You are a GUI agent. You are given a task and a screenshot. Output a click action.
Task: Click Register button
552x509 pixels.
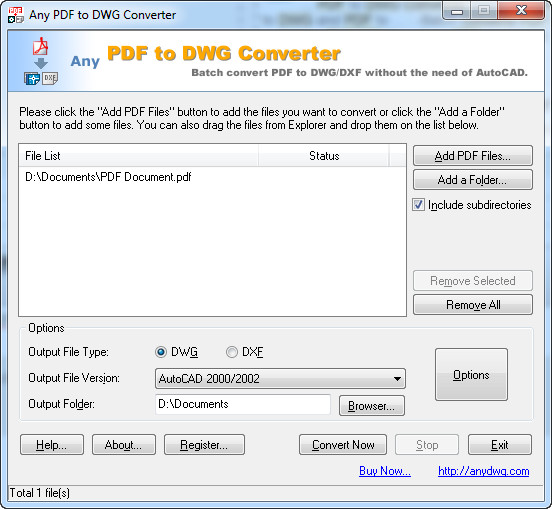[204, 445]
